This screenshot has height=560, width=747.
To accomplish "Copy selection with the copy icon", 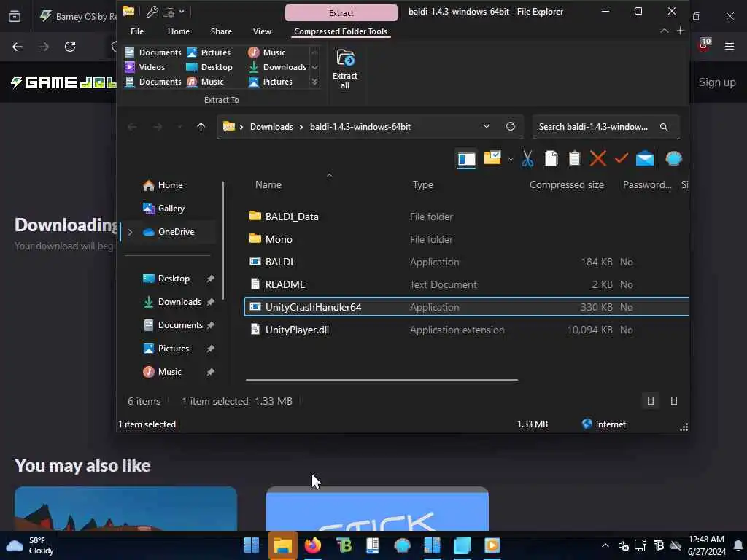I will [551, 158].
